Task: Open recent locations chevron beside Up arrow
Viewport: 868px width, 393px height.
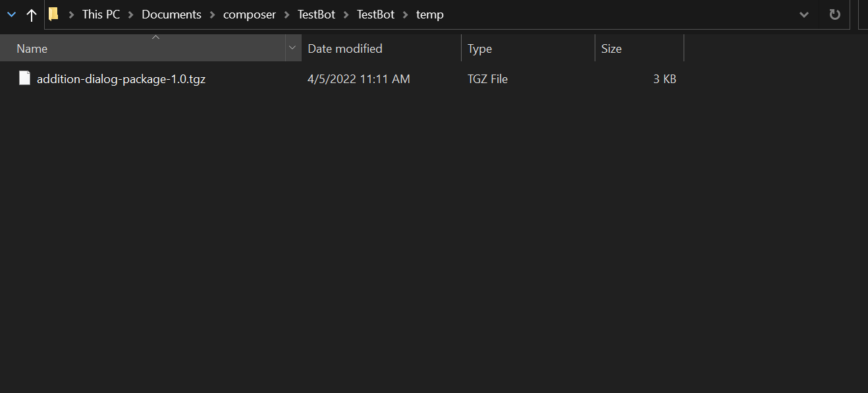Action: 11,15
